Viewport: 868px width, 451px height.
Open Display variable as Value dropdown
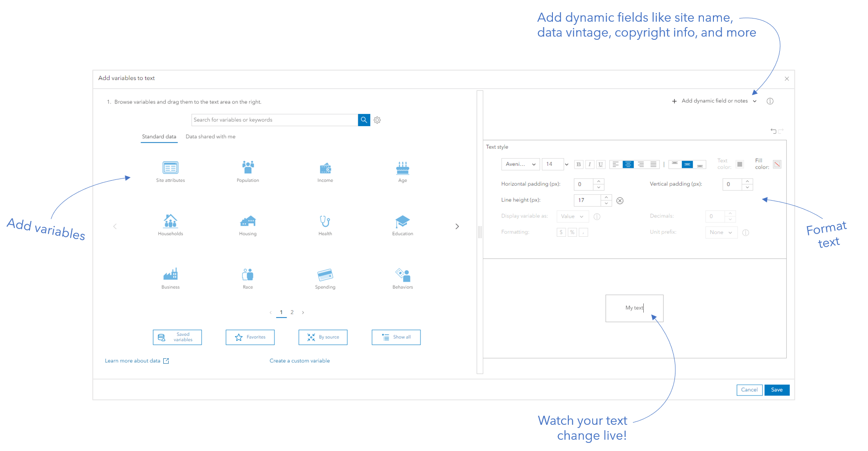coord(573,216)
